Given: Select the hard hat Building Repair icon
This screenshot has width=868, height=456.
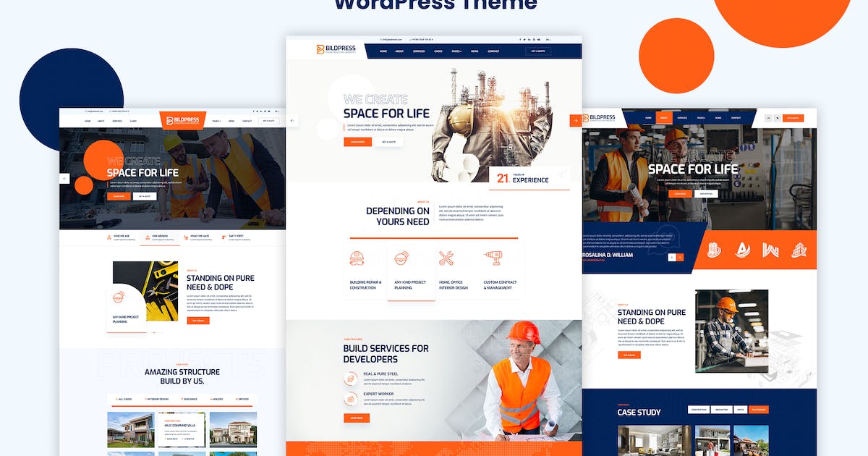Looking at the screenshot, I should click(x=357, y=258).
